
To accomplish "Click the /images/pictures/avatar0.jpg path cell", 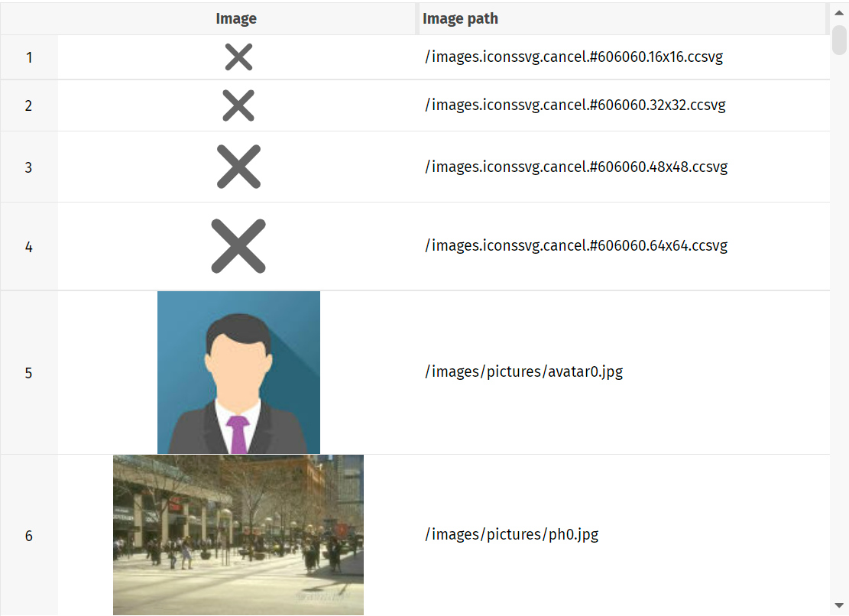I will [x=624, y=372].
